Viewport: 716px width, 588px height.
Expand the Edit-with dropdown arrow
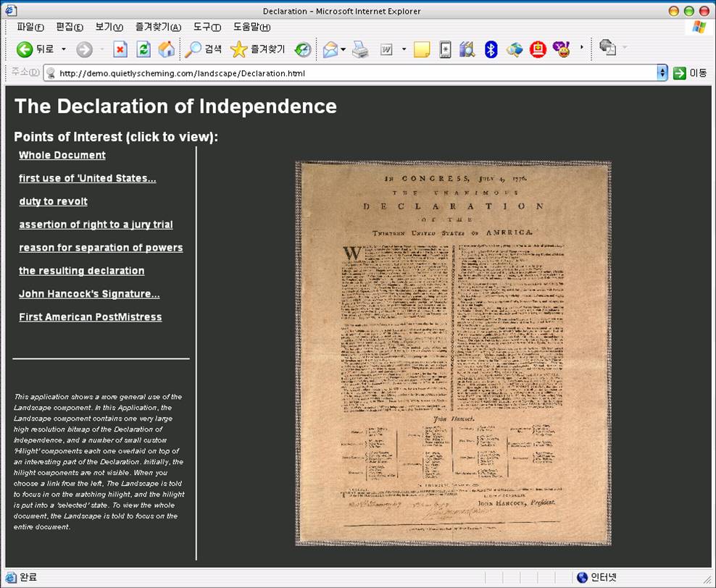404,49
